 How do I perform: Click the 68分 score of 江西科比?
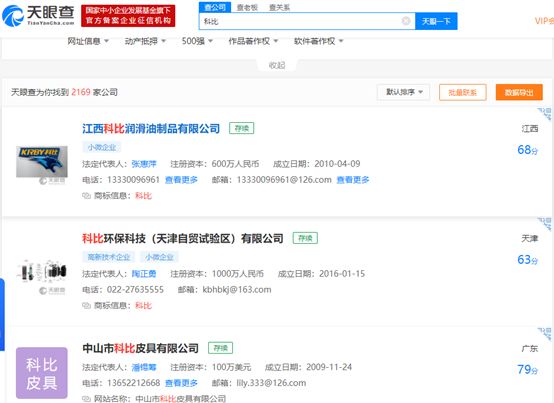coord(528,150)
